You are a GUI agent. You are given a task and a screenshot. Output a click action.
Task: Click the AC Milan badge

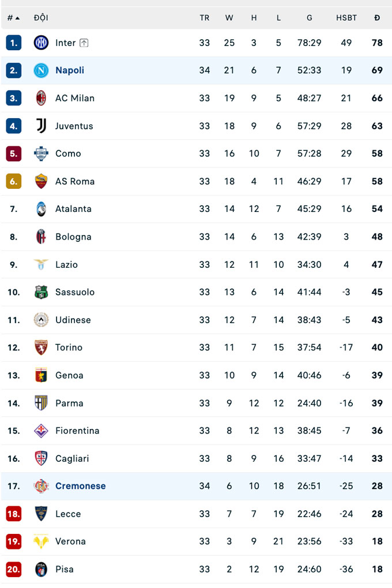point(40,98)
